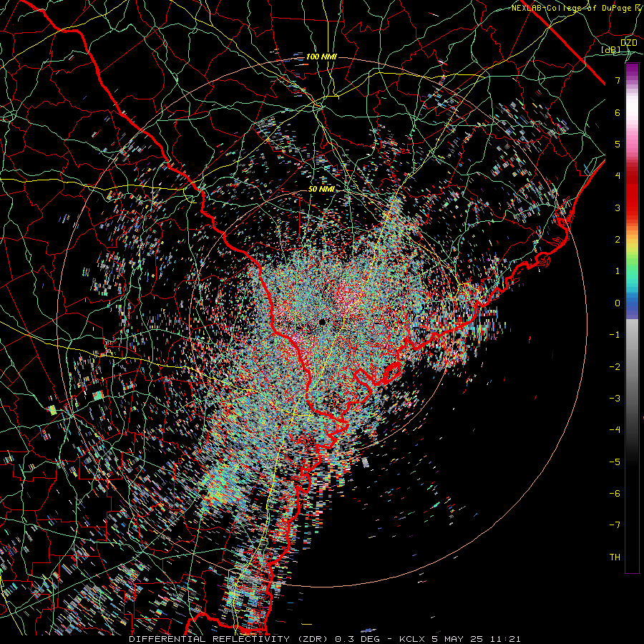Click the ZDR color scale bar

pyautogui.click(x=632, y=318)
